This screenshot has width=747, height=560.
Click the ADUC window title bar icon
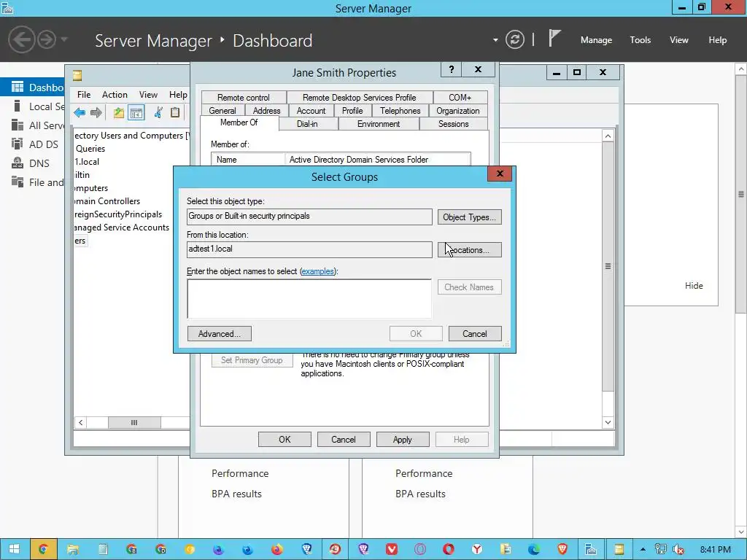click(77, 75)
